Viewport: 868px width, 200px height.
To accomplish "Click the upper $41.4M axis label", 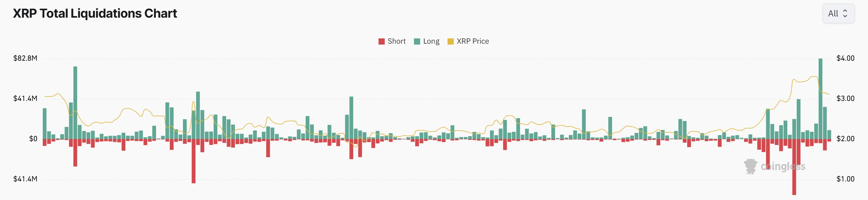I will tap(25, 98).
